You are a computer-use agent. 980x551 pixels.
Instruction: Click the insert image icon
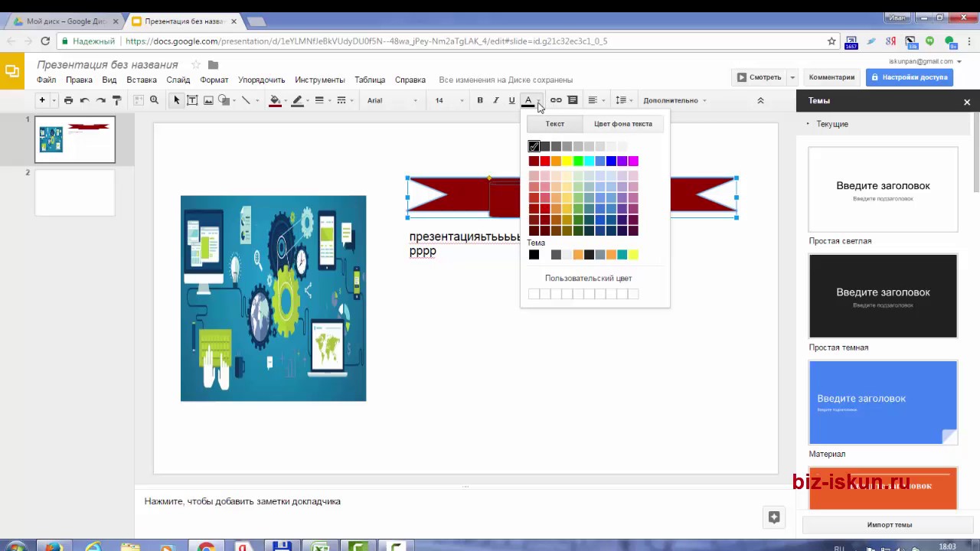point(208,100)
